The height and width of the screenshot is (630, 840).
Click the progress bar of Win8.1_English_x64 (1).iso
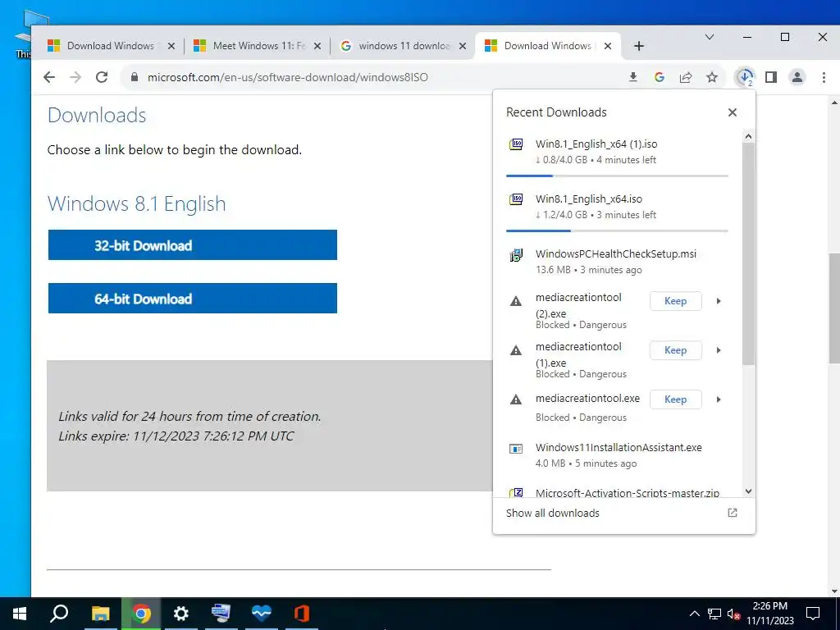[x=617, y=176]
